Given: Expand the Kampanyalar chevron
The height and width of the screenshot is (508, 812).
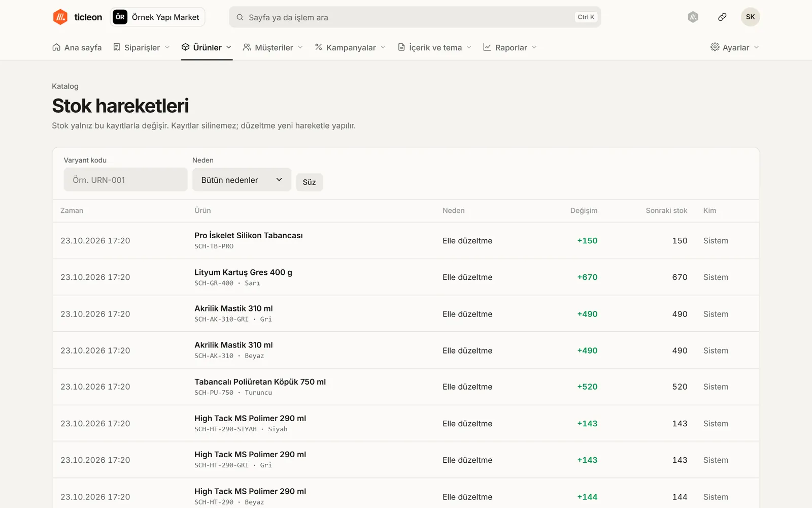Looking at the screenshot, I should [x=383, y=47].
